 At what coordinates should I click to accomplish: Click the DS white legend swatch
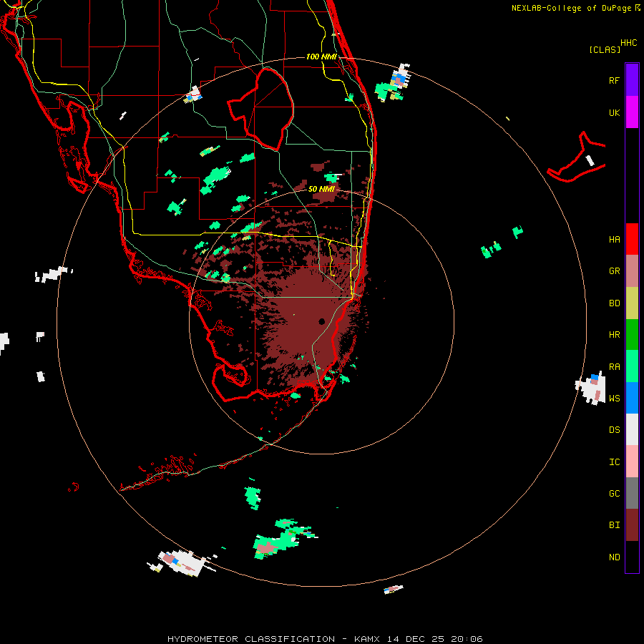coord(632,429)
